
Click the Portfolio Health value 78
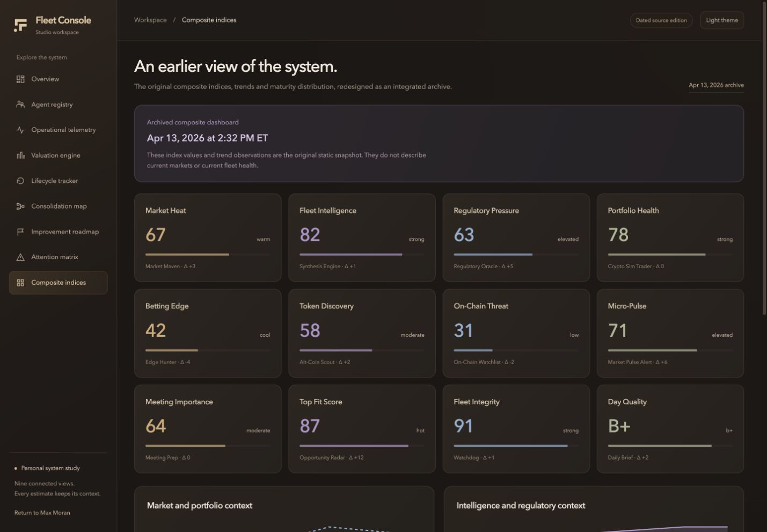[618, 235]
